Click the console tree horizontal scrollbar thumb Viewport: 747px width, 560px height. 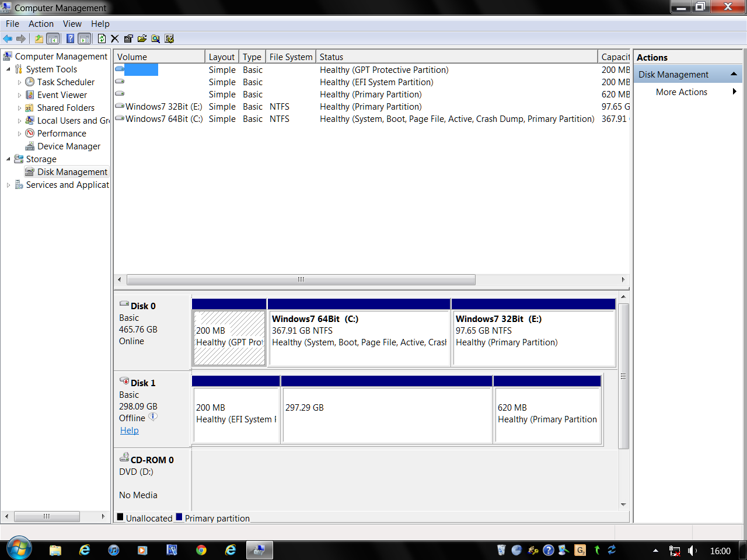[47, 516]
